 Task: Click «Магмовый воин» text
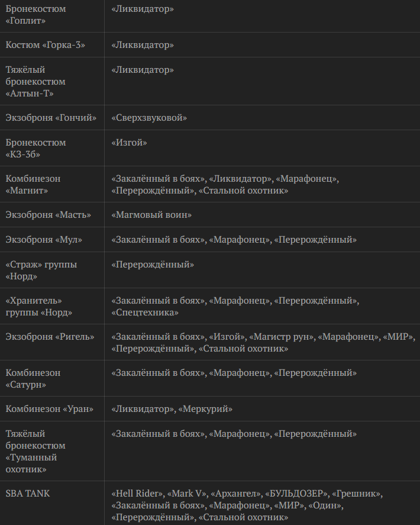[x=151, y=215]
